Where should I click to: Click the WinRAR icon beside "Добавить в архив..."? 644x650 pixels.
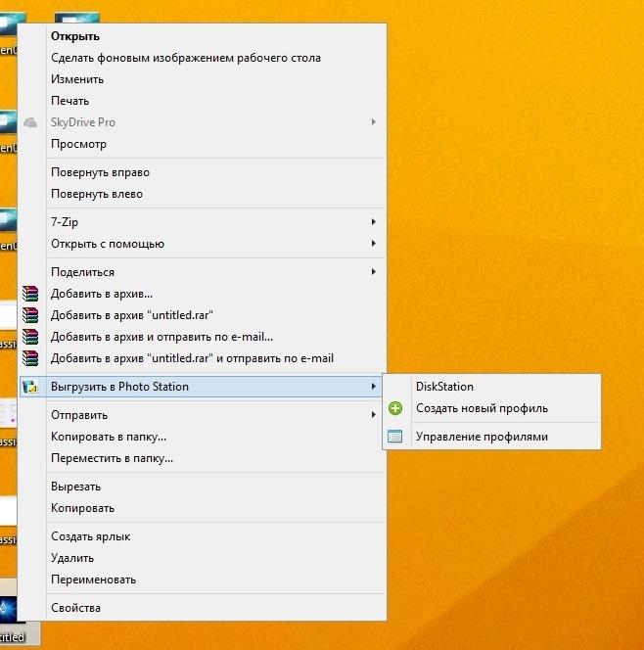(x=30, y=294)
